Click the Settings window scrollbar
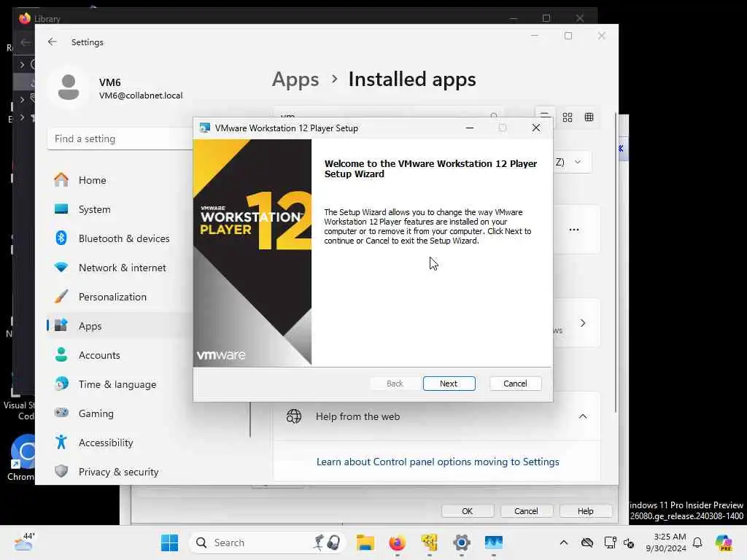Image resolution: width=747 pixels, height=560 pixels. [616, 262]
